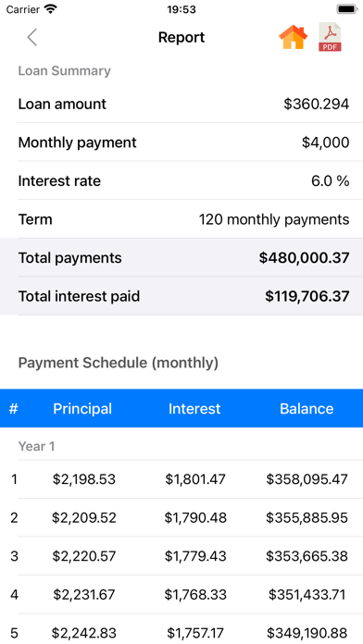Screen dimensions: 363x644
Task: Tap the Payment Schedule (monthly) heading
Action: (x=119, y=363)
